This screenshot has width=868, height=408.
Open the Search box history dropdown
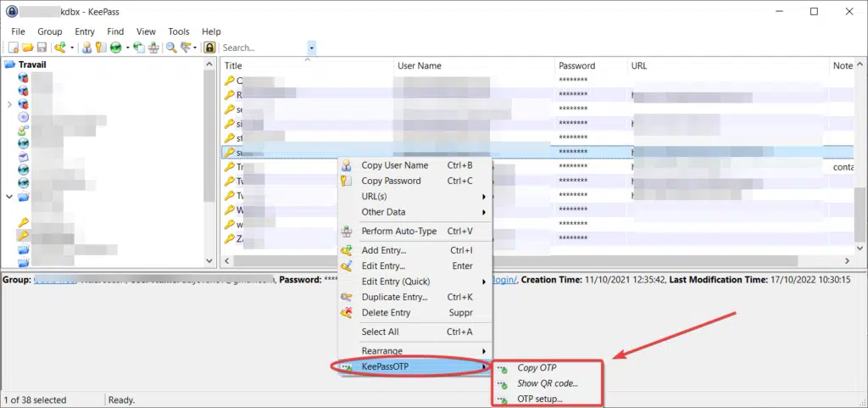(312, 48)
